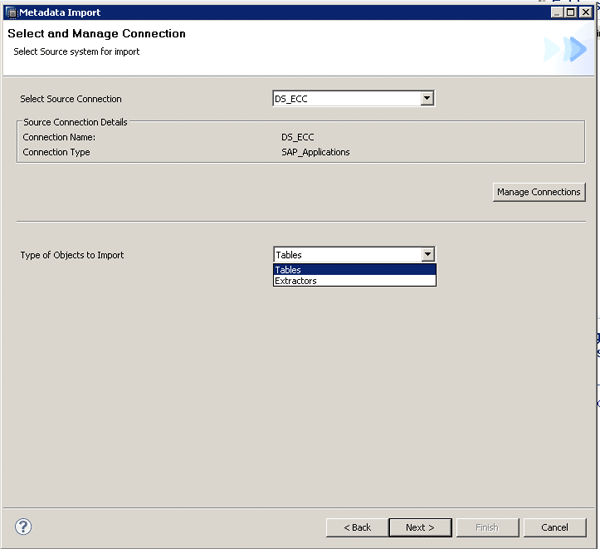Click the DS_ECC source connection combo field
Image resolution: width=600 pixels, height=549 pixels.
point(345,98)
